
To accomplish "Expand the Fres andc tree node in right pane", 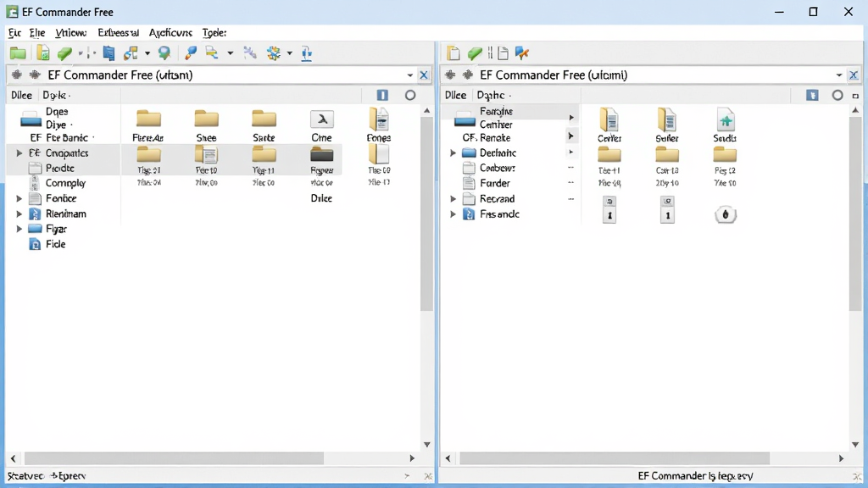I will coord(453,214).
